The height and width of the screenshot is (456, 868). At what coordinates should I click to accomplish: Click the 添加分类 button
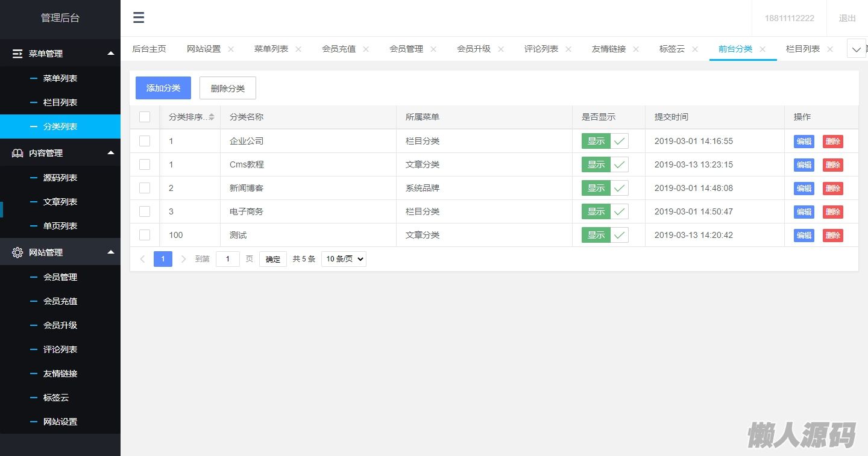163,88
